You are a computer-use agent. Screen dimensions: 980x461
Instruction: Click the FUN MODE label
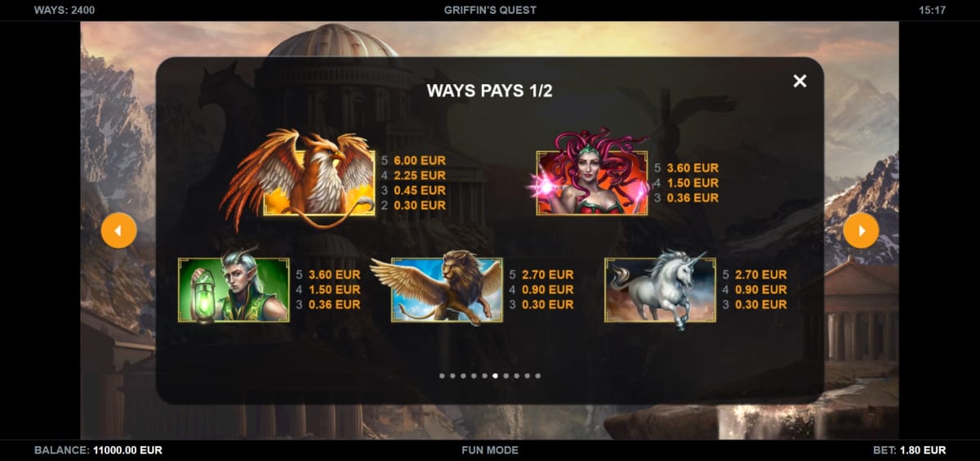[490, 450]
